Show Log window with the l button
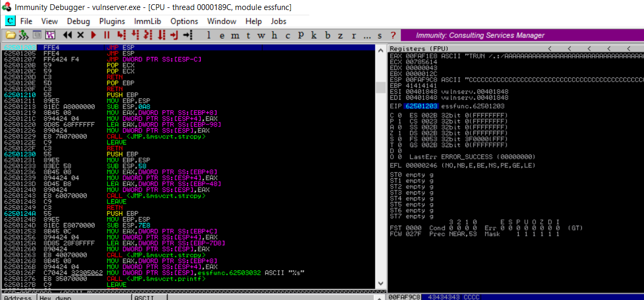This screenshot has width=644, height=300. click(209, 35)
